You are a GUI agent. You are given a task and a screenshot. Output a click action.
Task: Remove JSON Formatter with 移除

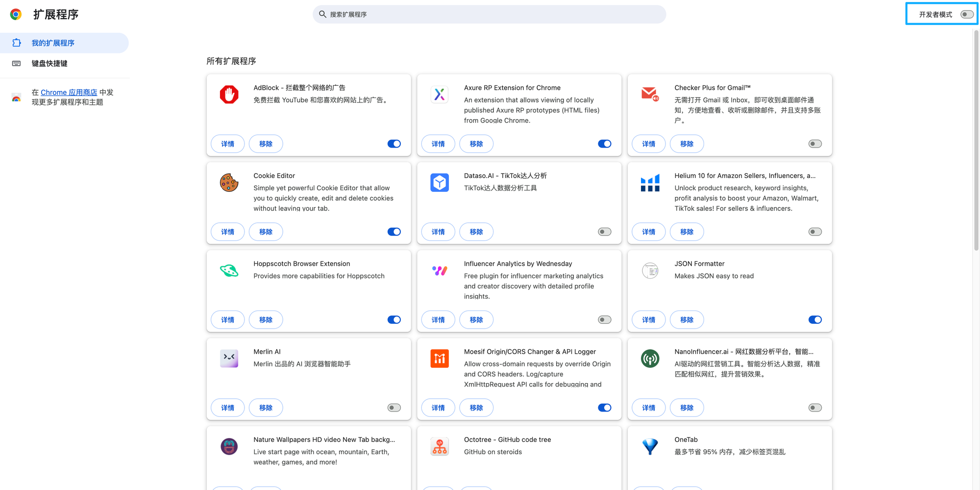(687, 320)
